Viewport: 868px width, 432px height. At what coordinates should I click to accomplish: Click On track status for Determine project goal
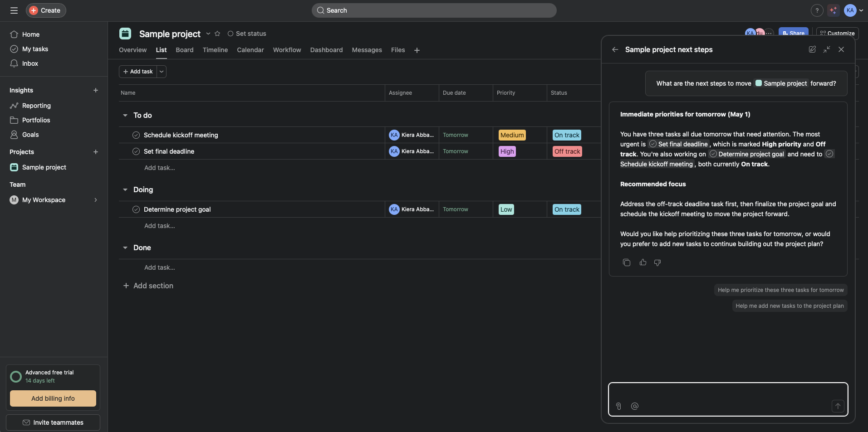click(x=567, y=209)
